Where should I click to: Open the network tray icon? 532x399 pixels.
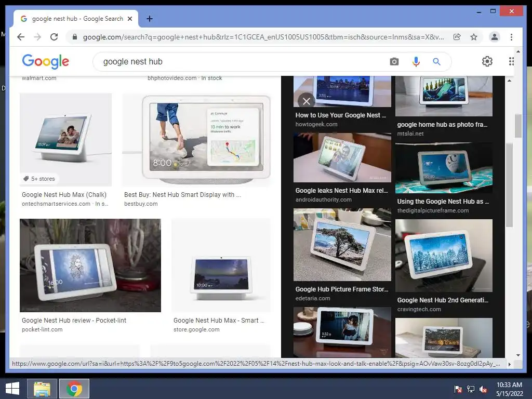click(471, 389)
